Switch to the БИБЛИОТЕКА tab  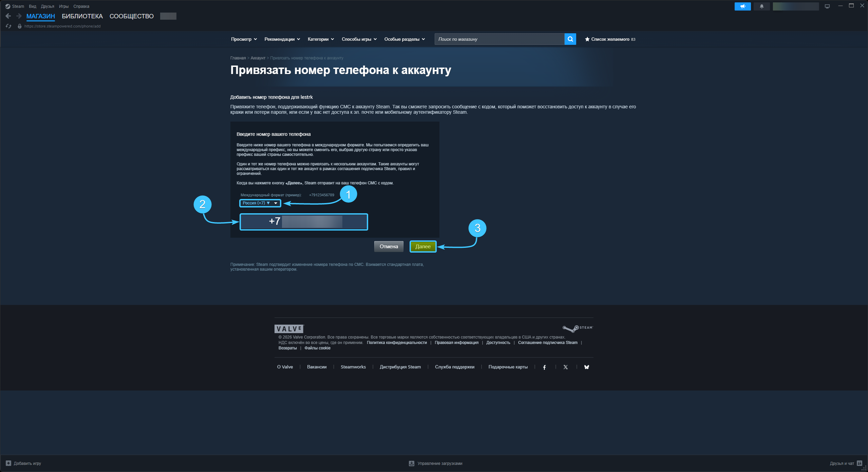click(82, 16)
